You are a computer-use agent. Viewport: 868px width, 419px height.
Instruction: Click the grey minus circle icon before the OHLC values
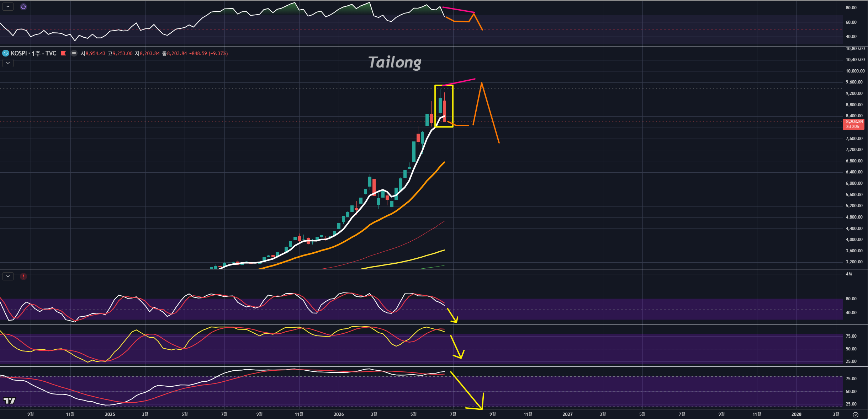[74, 53]
